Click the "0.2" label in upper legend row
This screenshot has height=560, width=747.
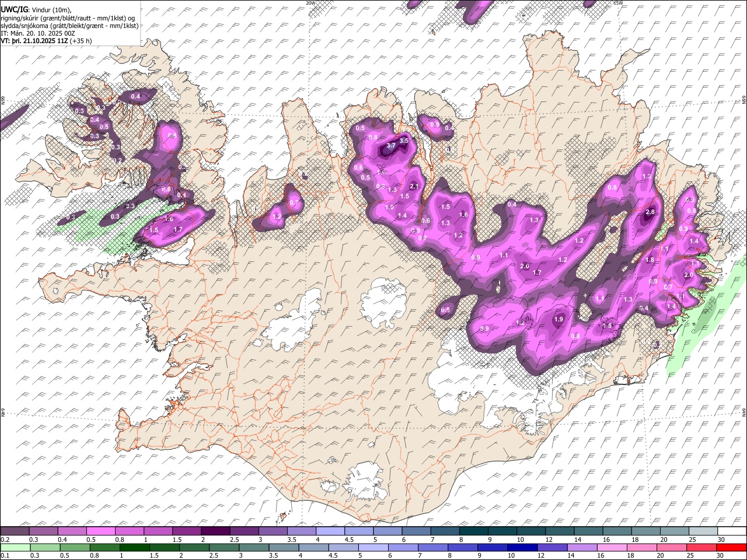tap(5, 540)
